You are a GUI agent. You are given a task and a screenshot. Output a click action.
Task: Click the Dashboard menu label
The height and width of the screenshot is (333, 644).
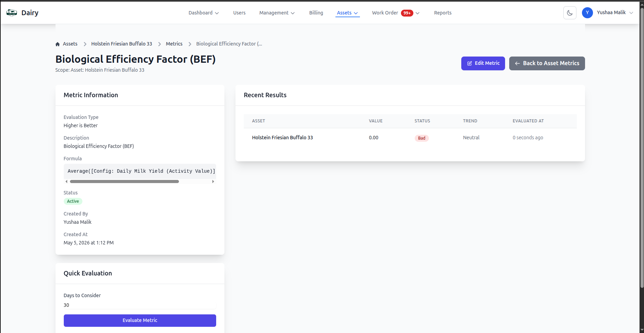pos(200,13)
